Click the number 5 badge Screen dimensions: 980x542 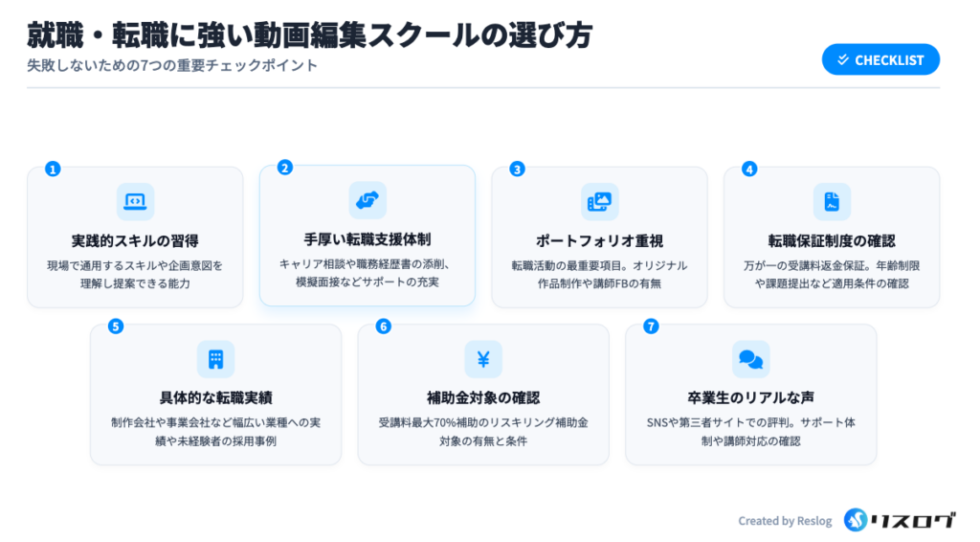click(x=116, y=327)
